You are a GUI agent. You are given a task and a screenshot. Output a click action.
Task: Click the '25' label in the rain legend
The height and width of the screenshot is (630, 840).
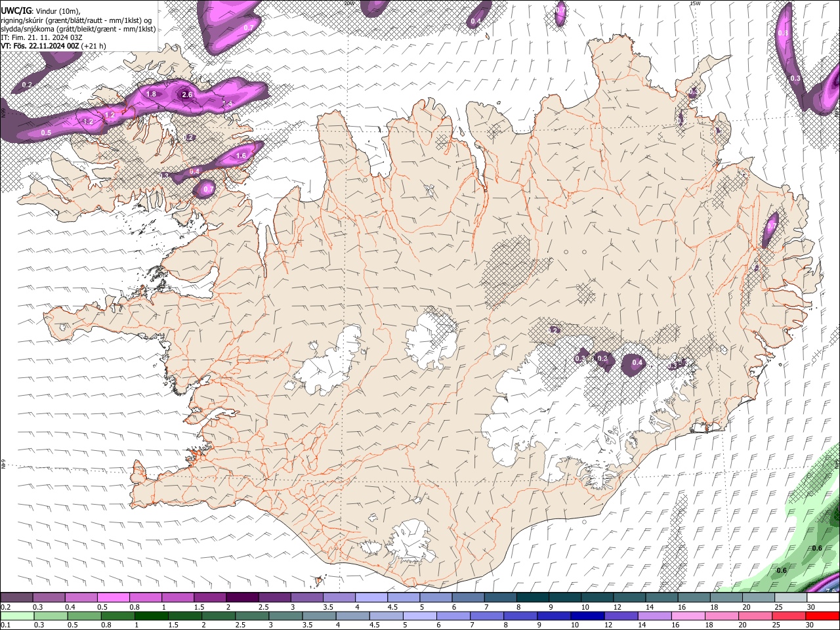pos(776,625)
